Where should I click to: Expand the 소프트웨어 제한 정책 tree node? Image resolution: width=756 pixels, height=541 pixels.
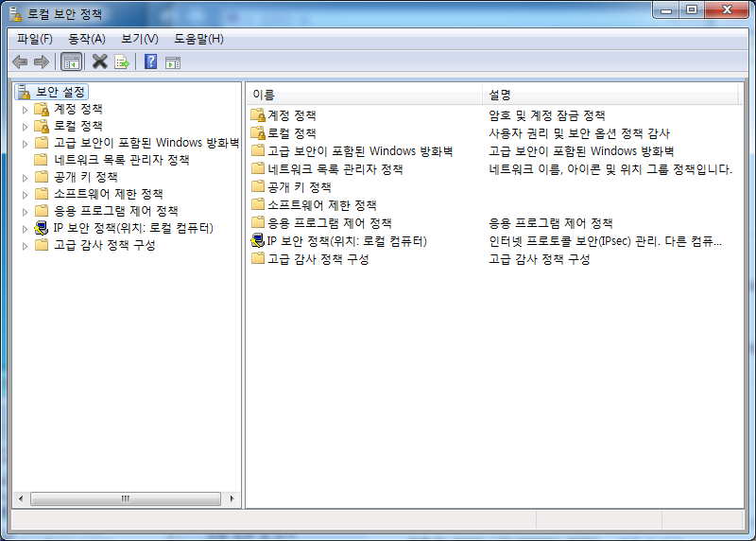point(26,195)
